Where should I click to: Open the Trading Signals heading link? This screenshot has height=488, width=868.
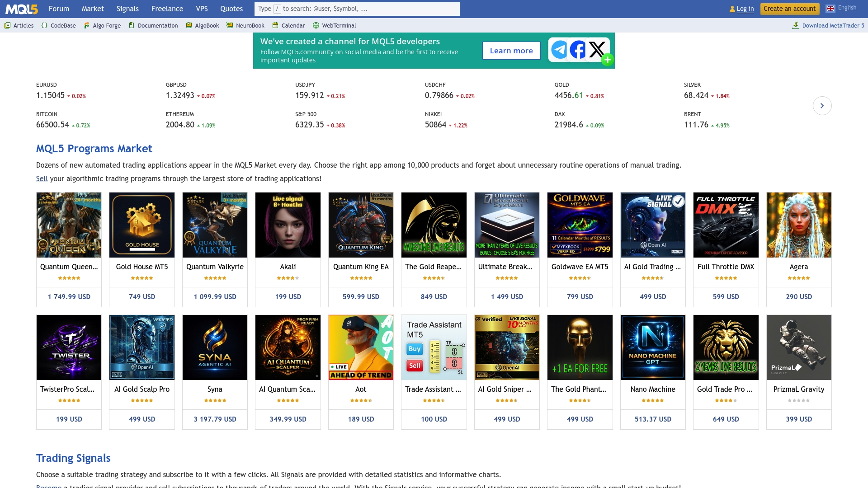pyautogui.click(x=73, y=458)
